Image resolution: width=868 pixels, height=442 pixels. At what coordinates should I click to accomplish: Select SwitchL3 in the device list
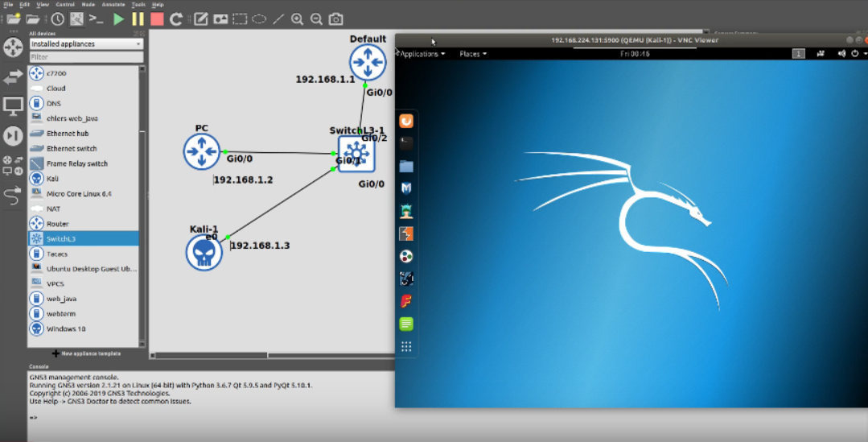84,239
